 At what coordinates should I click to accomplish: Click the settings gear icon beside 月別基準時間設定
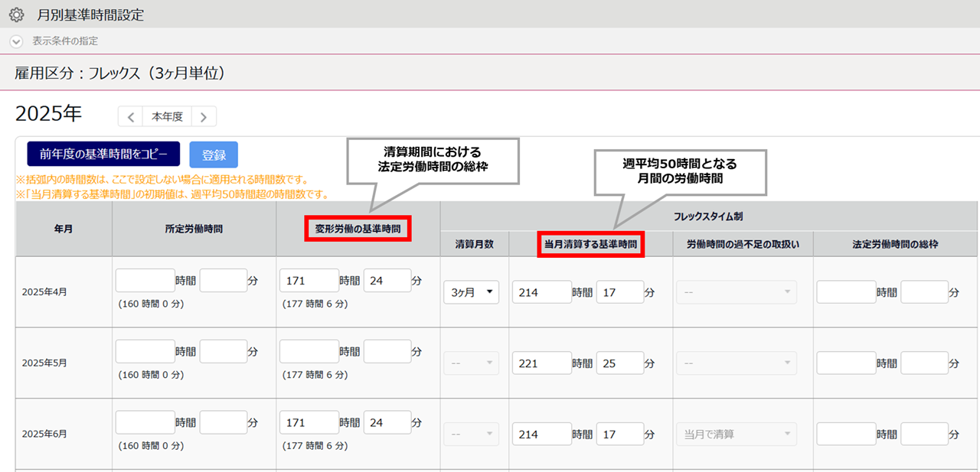click(16, 15)
